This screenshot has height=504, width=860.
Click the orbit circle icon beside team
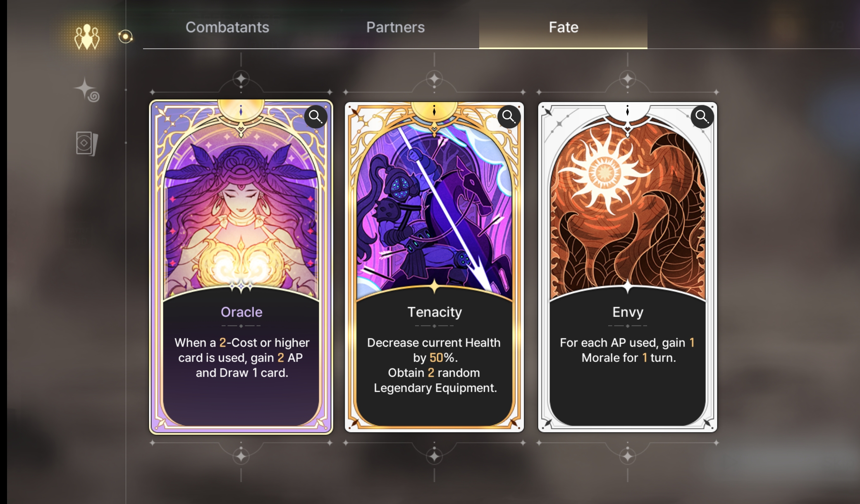pyautogui.click(x=125, y=37)
